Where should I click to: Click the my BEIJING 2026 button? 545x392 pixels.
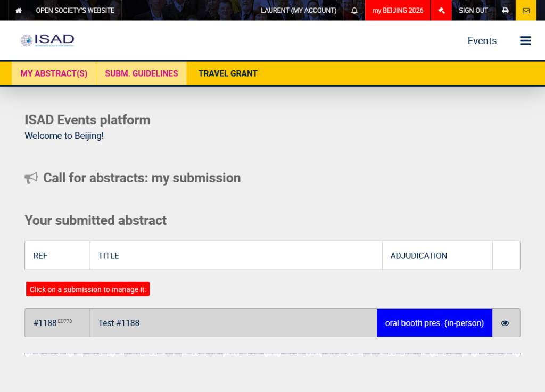398,11
